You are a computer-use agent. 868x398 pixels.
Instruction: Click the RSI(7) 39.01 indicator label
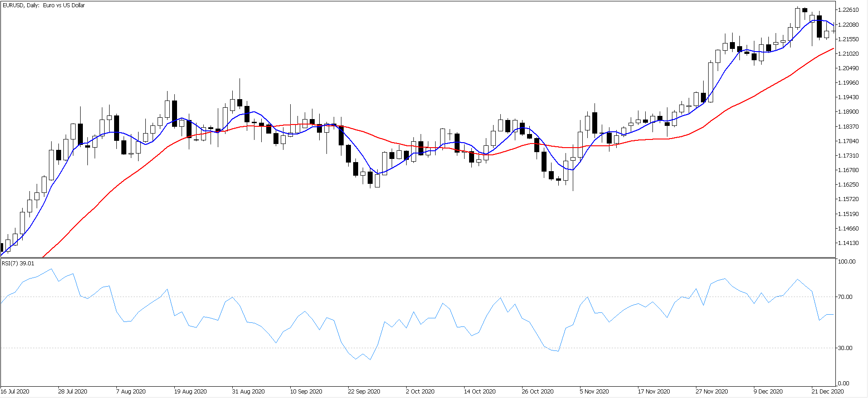(x=18, y=263)
